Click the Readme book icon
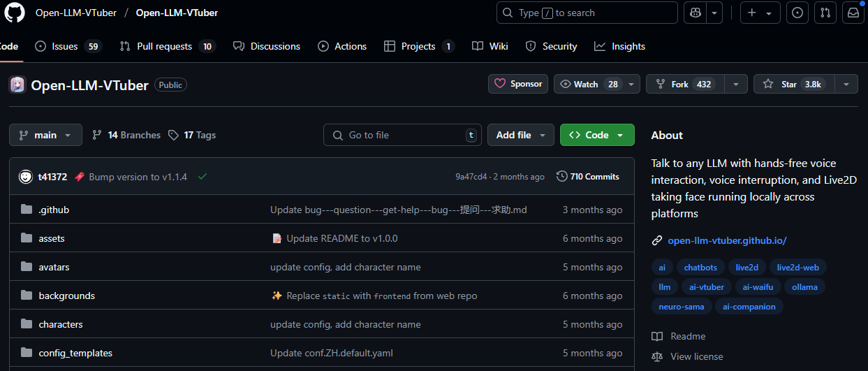 [x=656, y=336]
